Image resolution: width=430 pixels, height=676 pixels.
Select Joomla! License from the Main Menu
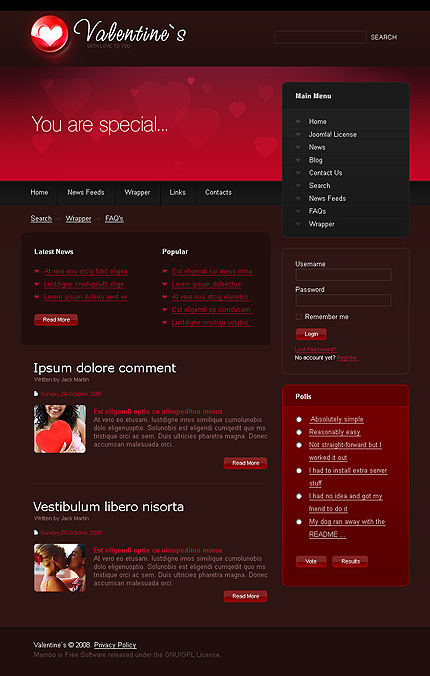coord(333,135)
